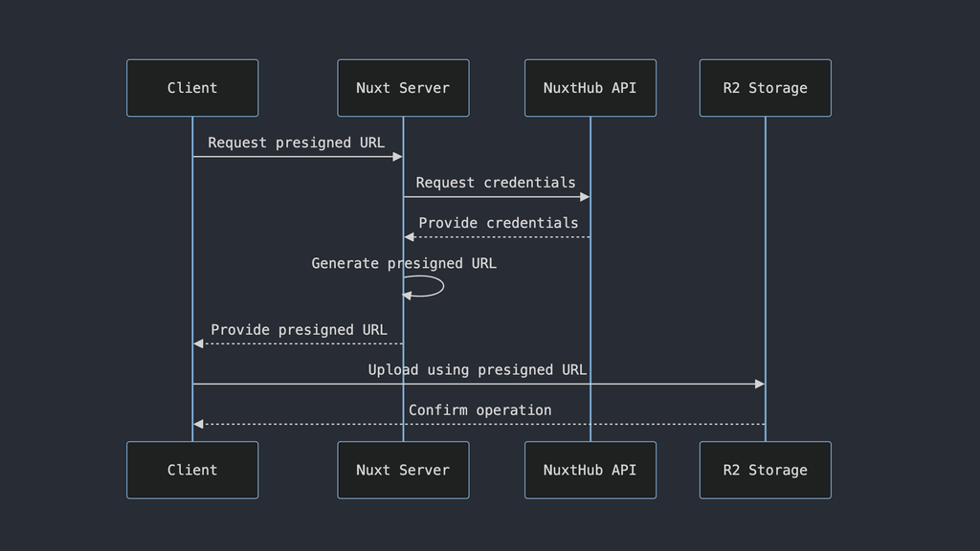Click the Client lifeline vertical bar
Viewport: 980px width, 551px height.
tap(192, 287)
